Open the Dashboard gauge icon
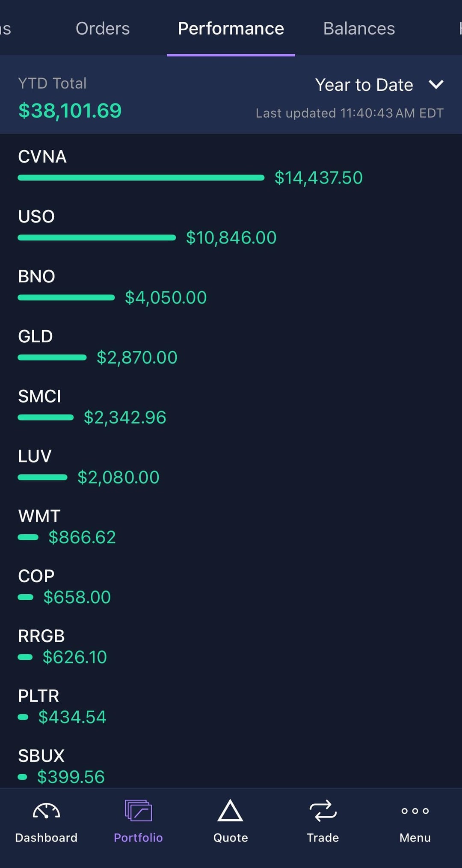 coord(46,811)
